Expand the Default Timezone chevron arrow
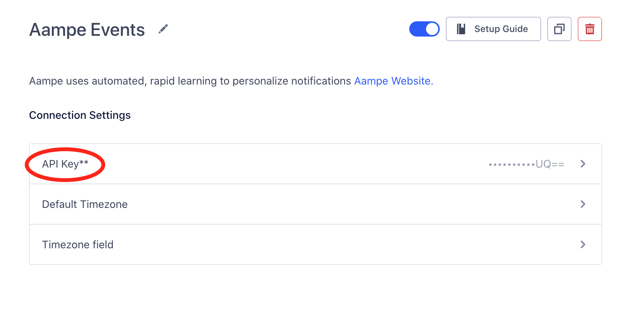 583,204
